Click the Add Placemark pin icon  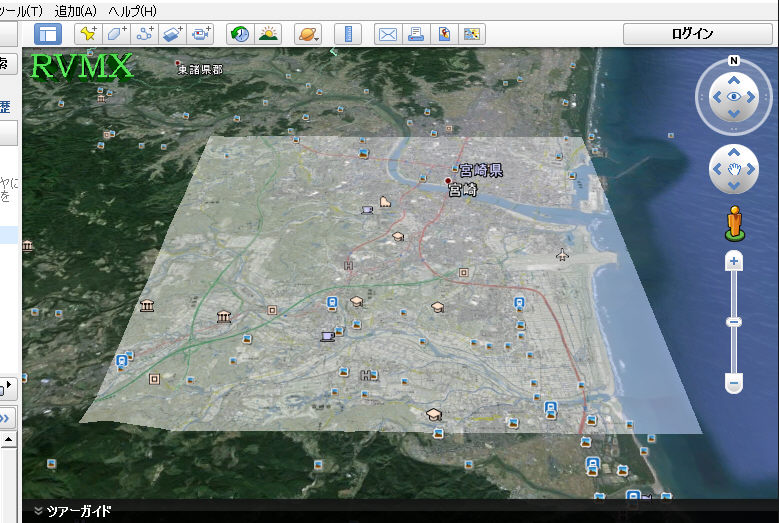88,34
